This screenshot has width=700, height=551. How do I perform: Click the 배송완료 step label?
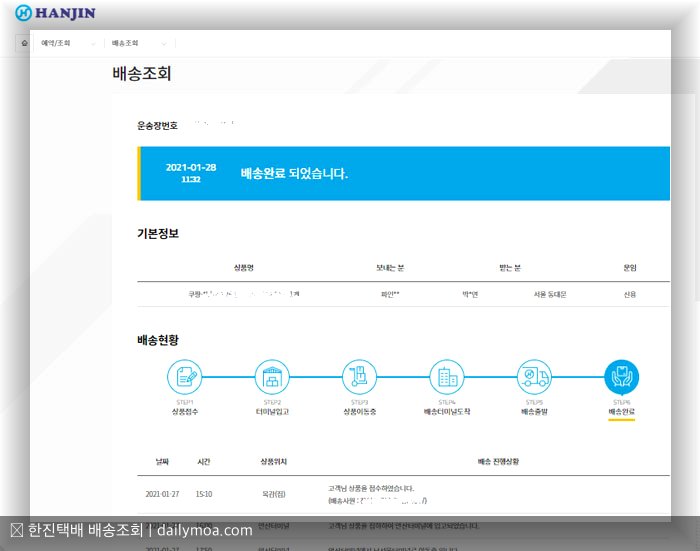coord(621,412)
